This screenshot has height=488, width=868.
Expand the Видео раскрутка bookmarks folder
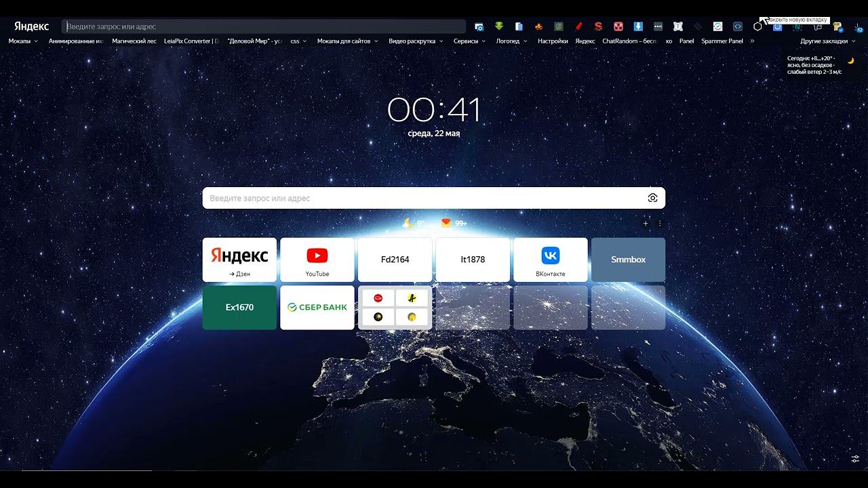(416, 41)
